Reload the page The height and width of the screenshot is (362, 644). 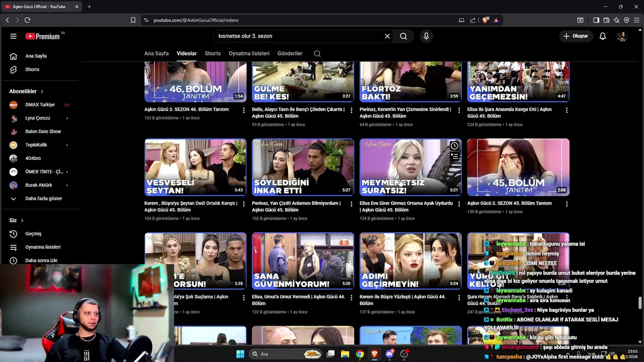(x=28, y=20)
